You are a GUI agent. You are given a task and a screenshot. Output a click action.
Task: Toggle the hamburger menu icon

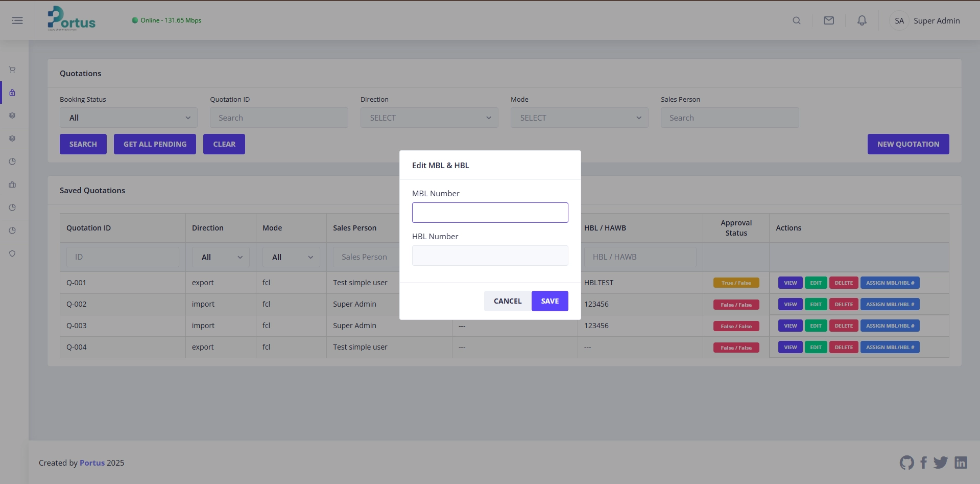(17, 20)
